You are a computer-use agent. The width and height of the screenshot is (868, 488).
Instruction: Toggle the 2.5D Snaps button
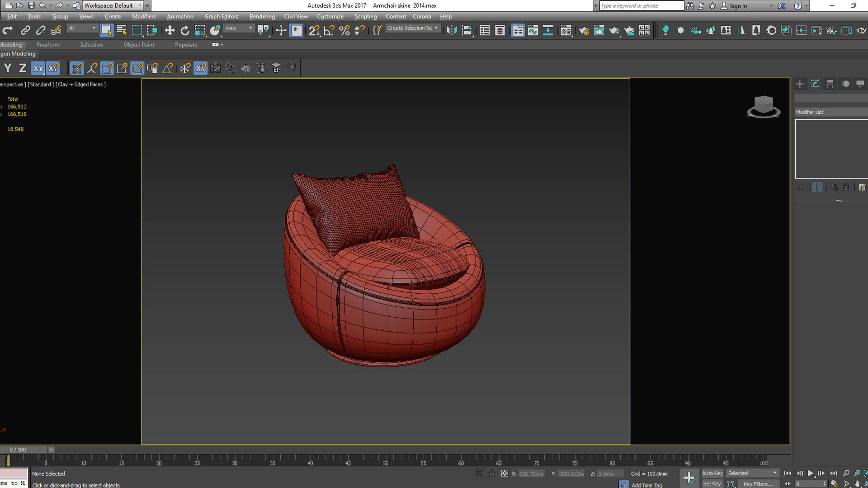click(x=314, y=30)
